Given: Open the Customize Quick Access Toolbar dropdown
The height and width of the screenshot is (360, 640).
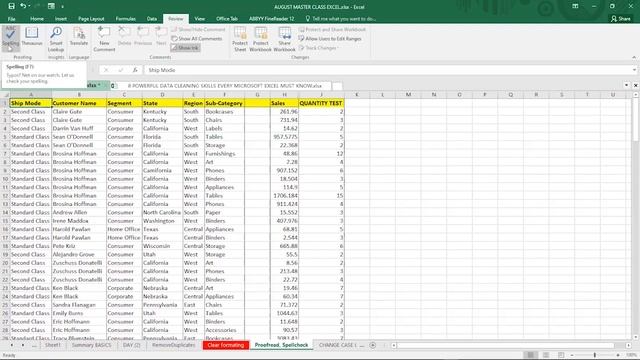Looking at the screenshot, I should coord(62,7).
